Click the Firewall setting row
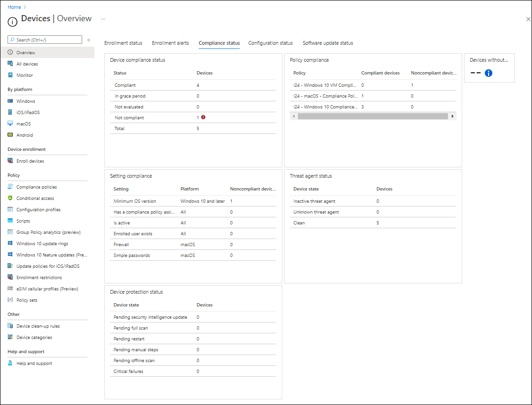532x405 pixels. 193,244
